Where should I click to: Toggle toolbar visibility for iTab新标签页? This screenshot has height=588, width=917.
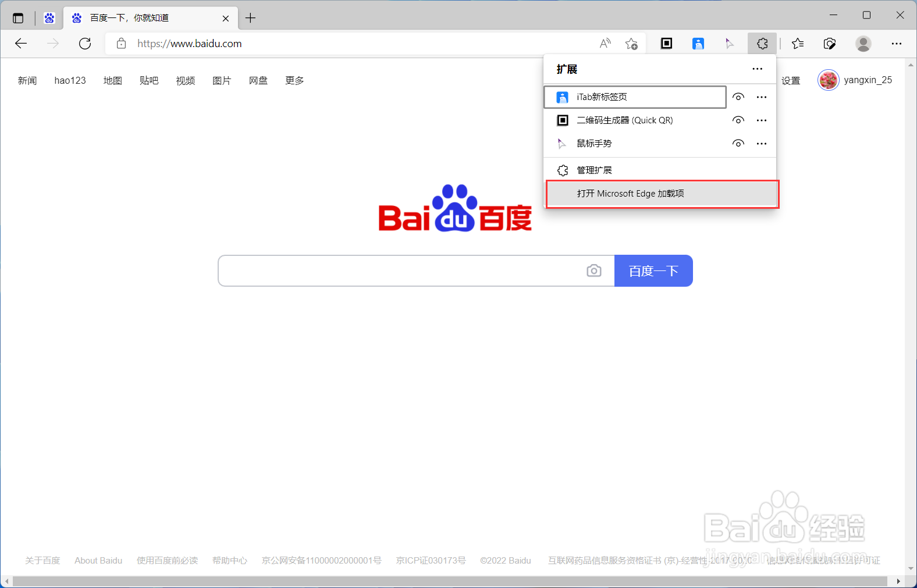coord(738,97)
